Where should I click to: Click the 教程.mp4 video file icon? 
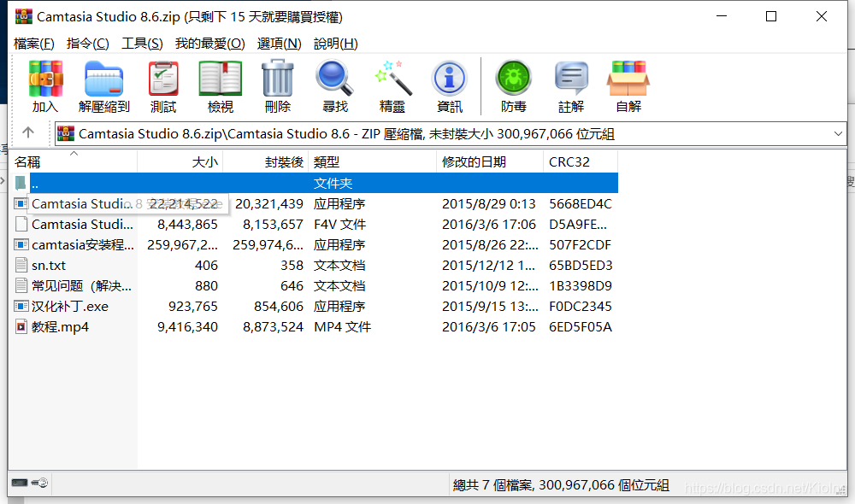21,327
